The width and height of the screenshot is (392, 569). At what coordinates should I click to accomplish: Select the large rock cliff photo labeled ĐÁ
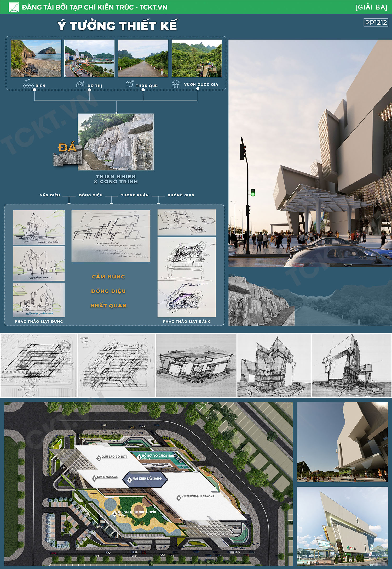(116, 142)
